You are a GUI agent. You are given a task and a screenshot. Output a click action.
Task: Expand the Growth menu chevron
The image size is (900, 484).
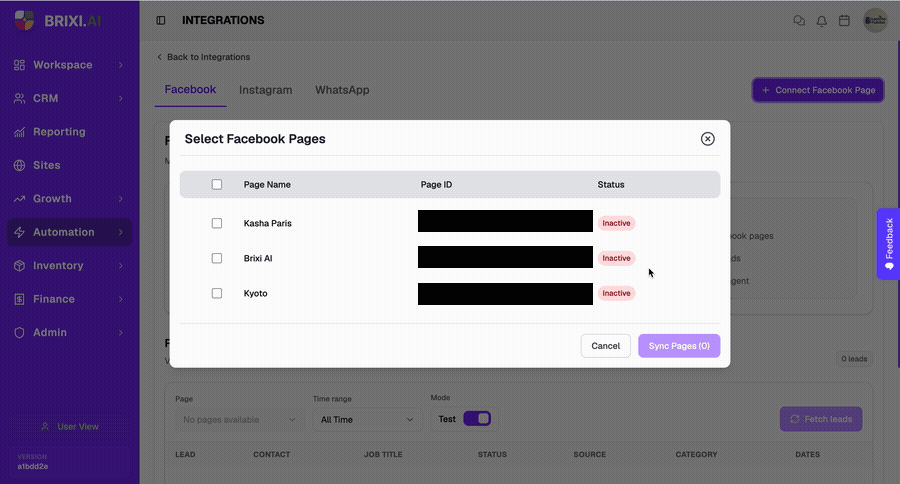pyautogui.click(x=121, y=199)
